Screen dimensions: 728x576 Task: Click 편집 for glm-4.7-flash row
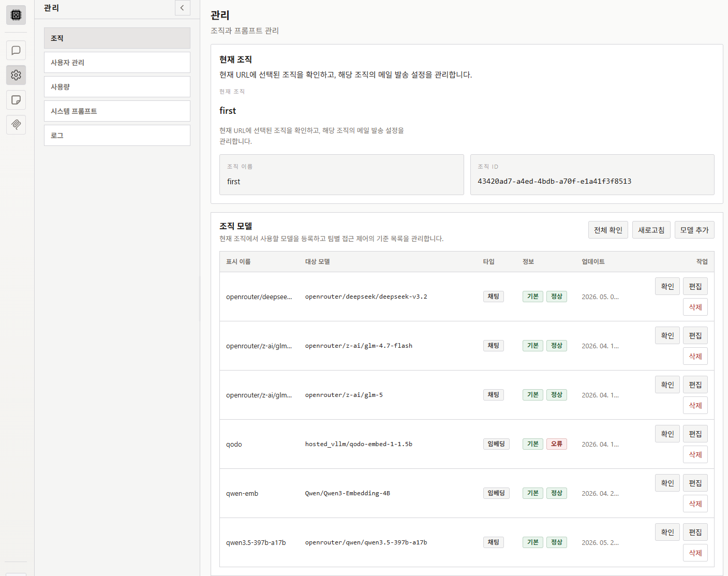pos(695,335)
